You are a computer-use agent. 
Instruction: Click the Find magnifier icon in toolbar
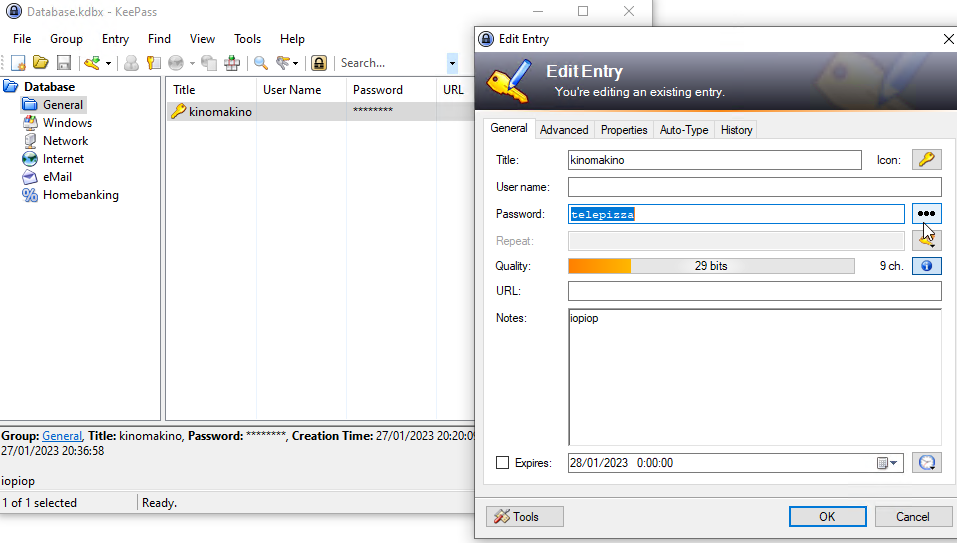[x=261, y=63]
